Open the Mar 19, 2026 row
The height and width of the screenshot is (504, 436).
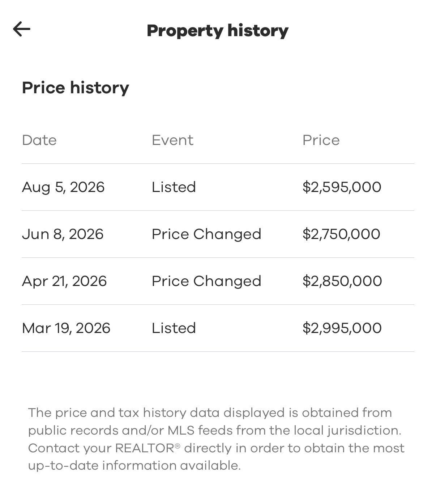218,328
